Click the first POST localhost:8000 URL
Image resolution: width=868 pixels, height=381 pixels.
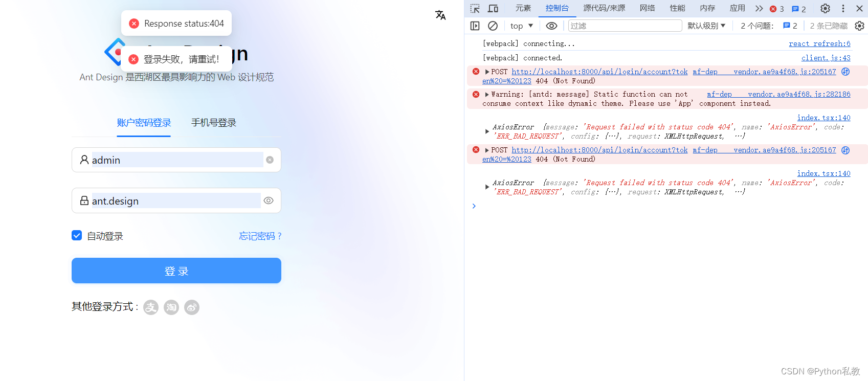point(599,72)
